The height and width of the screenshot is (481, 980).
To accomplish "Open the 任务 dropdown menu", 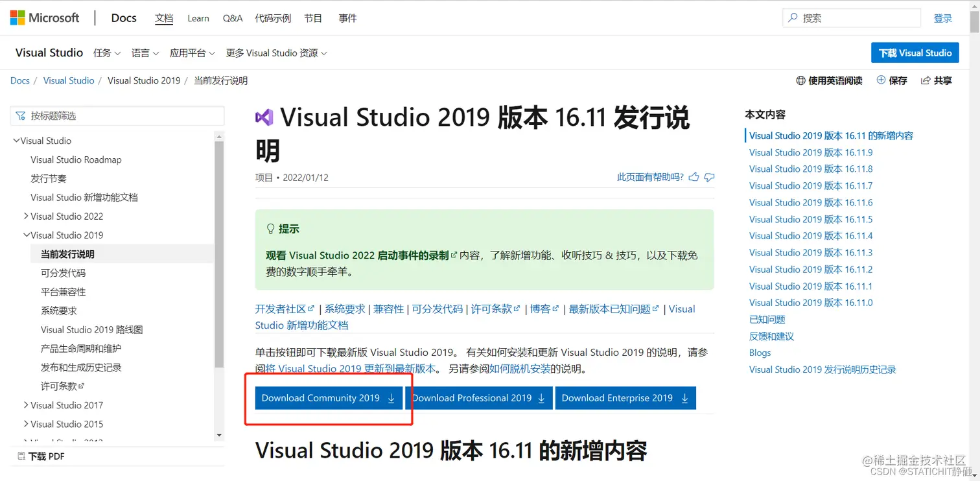I will pos(107,53).
